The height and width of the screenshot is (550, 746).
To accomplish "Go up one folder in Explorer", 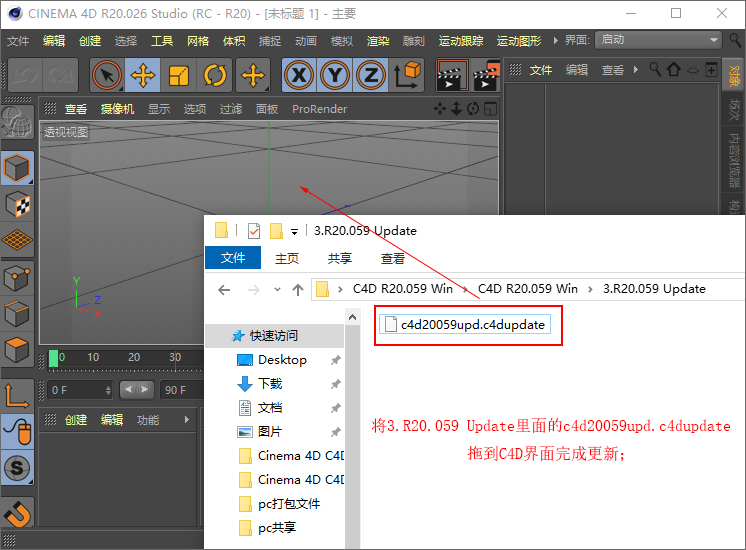I will pos(298,289).
